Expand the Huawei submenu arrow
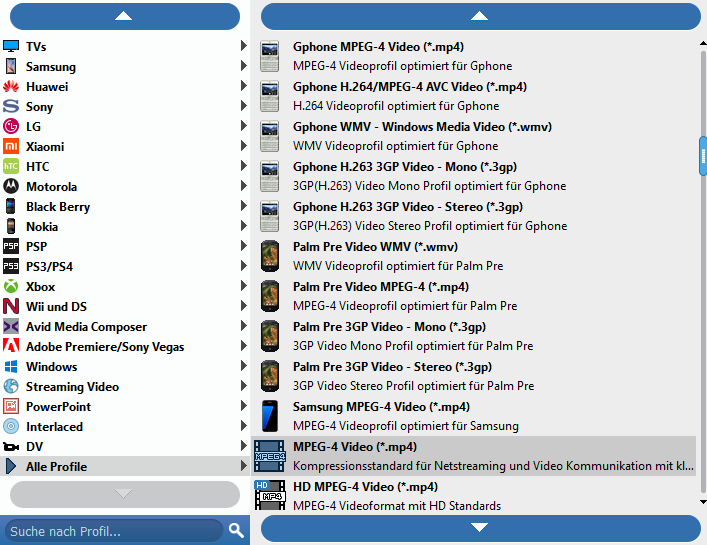This screenshot has width=707, height=545. [243, 86]
